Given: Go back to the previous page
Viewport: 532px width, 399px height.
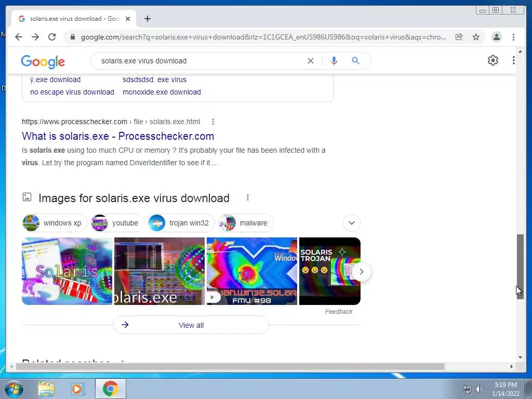Looking at the screenshot, I should [x=19, y=37].
